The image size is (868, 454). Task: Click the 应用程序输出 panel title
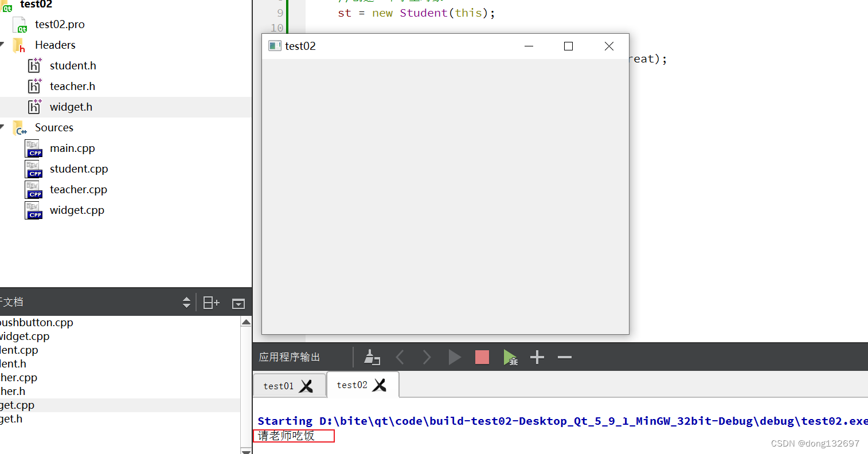point(290,357)
